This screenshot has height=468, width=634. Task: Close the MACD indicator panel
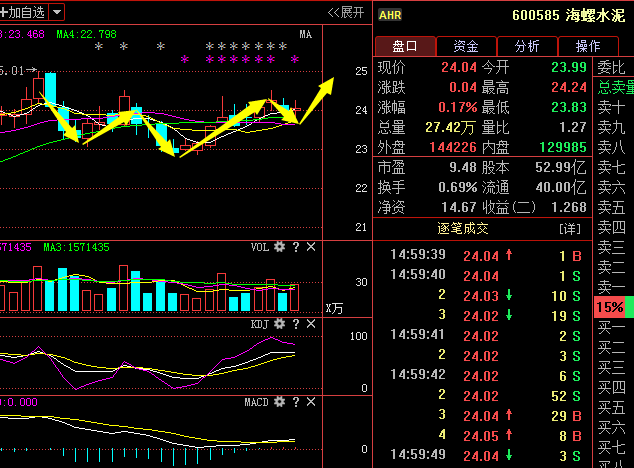tap(311, 402)
